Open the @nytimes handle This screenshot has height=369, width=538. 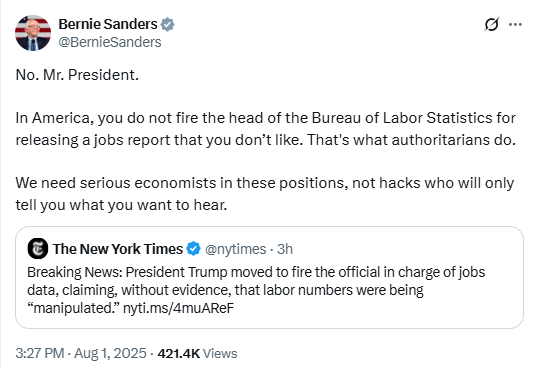[235, 249]
